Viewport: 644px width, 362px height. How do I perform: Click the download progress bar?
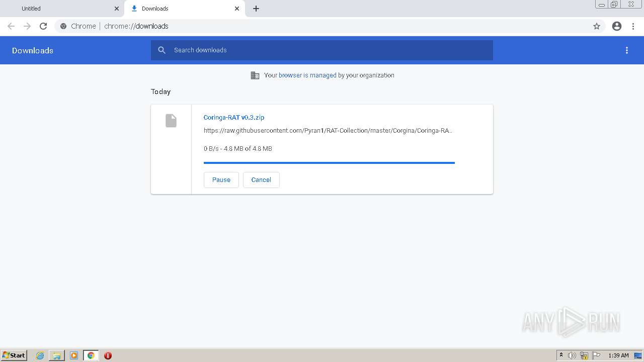(329, 163)
